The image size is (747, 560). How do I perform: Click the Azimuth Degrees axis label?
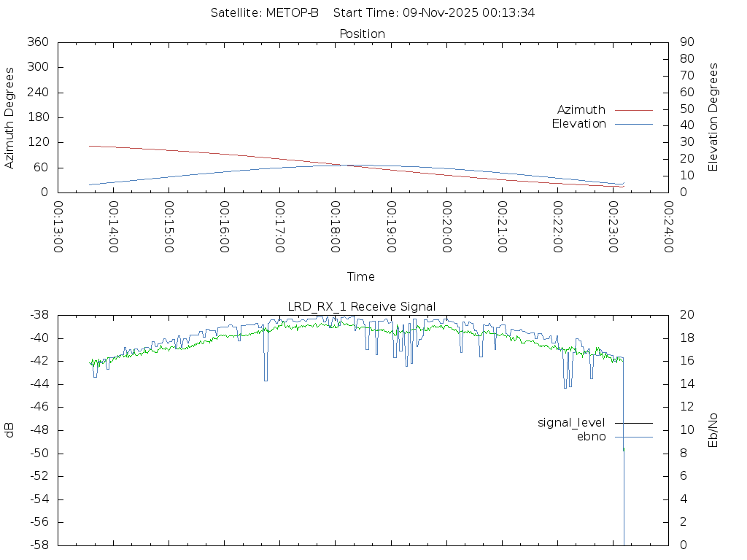9,117
